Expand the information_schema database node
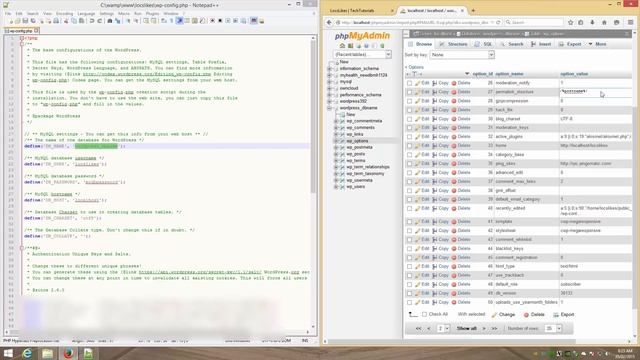Viewport: 640px width, 360px height. click(x=329, y=69)
